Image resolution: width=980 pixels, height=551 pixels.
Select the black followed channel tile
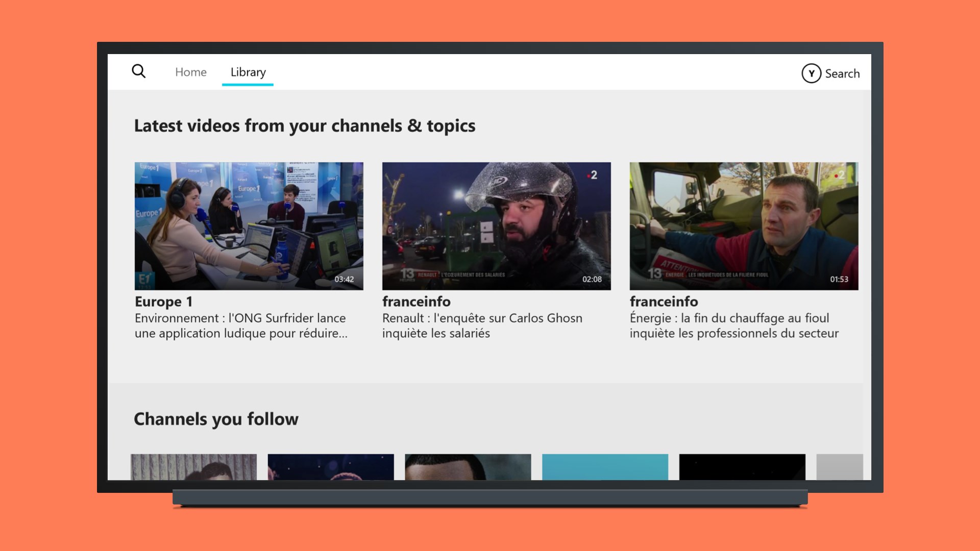click(742, 467)
